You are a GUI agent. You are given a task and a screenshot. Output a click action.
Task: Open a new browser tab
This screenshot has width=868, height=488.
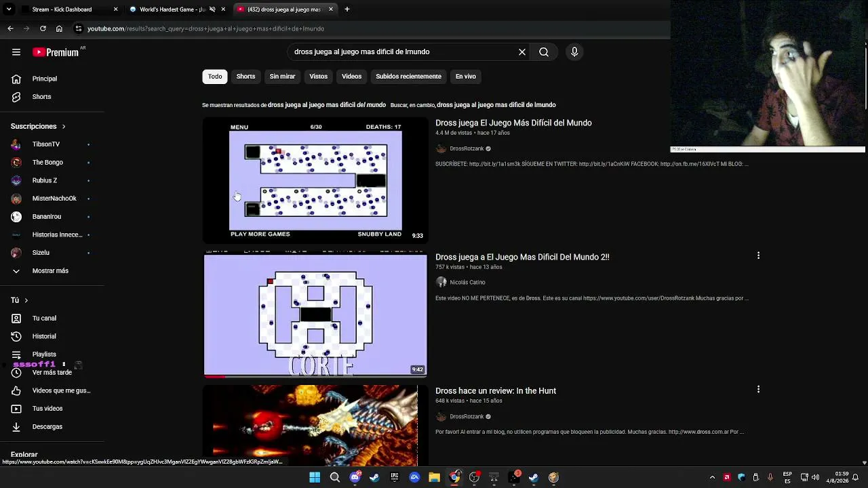(347, 9)
